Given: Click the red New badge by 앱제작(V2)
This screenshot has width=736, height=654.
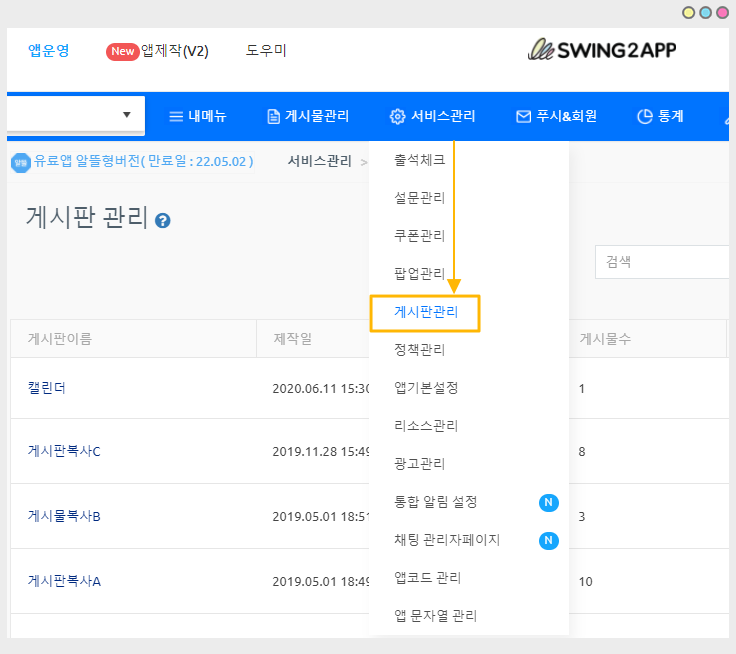Looking at the screenshot, I should [x=122, y=51].
